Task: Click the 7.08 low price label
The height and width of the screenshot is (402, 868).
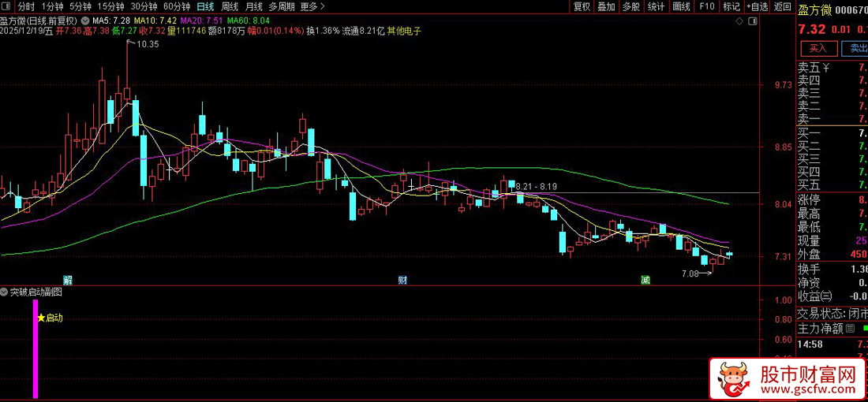Action: (690, 274)
